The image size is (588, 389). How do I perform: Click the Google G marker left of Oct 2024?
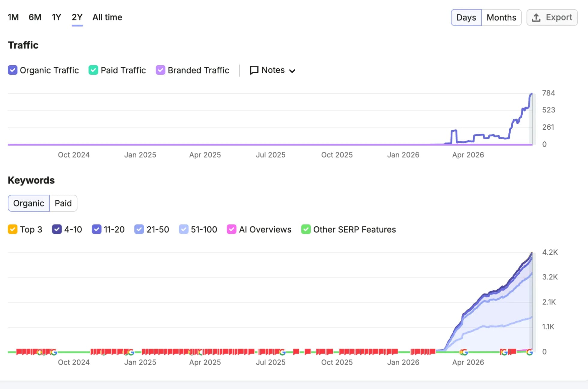click(x=54, y=352)
